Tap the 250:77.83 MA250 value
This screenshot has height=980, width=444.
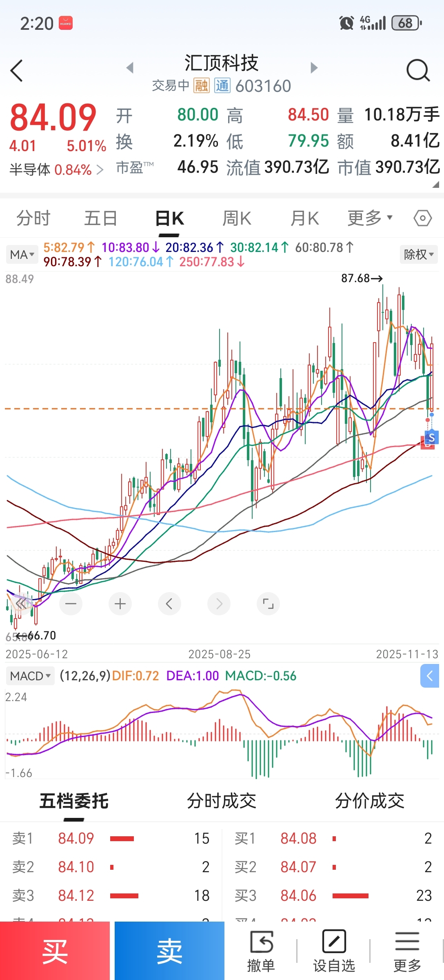212,262
